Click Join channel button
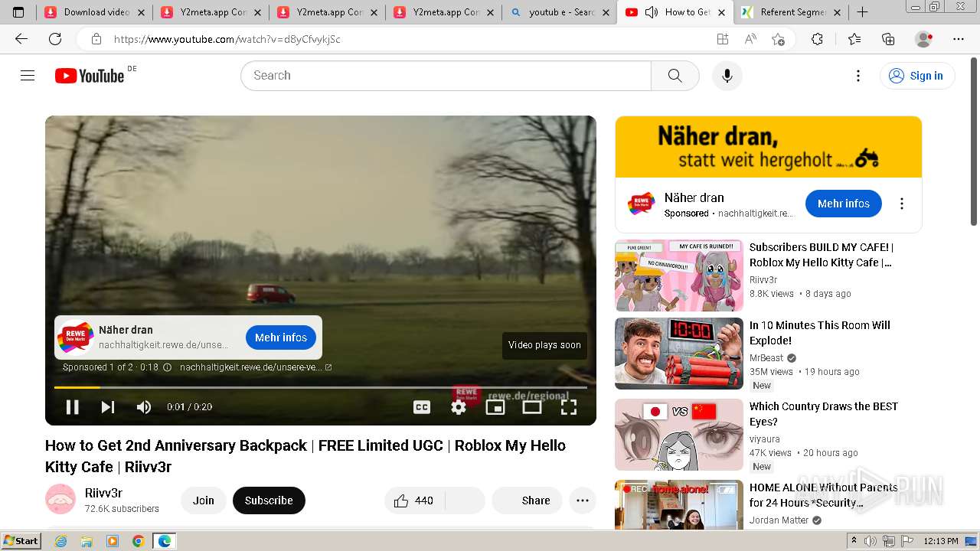The width and height of the screenshot is (980, 551). coord(204,500)
